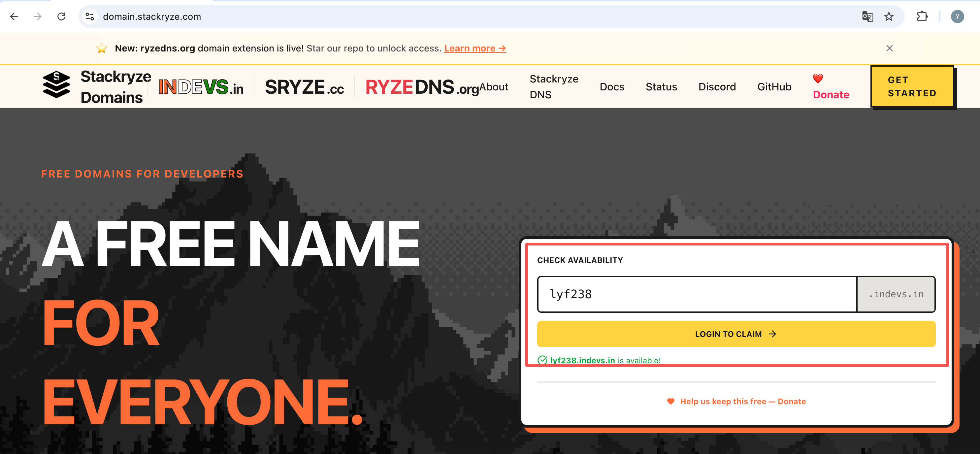Click the Donate link in the navbar

[831, 87]
